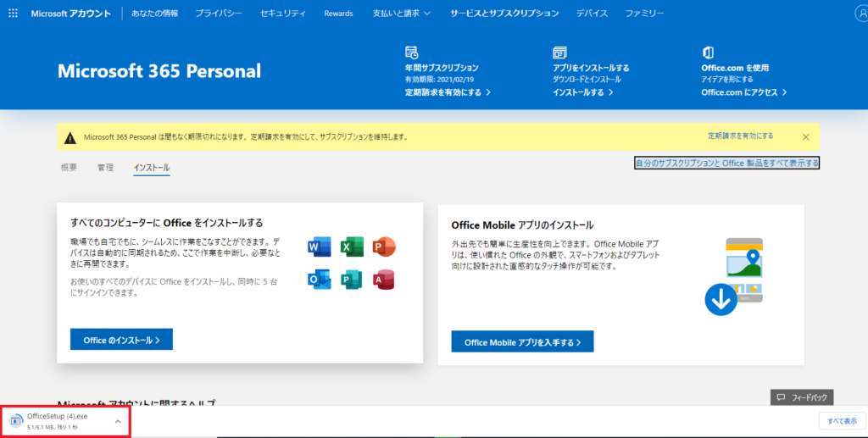
Task: Open サービスとサブスクリプション navigation item
Action: coord(504,14)
